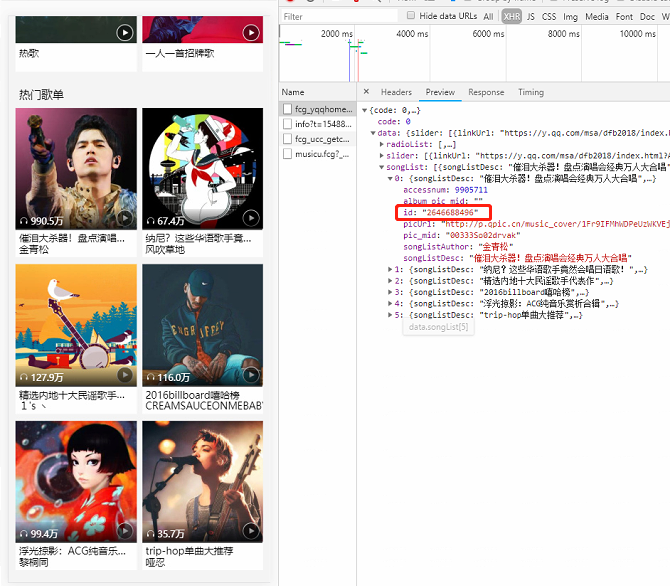Viewport: 670px width, 586px height.
Task: Play the 2016billboard嘻哈榜 playlist
Action: coord(251,375)
